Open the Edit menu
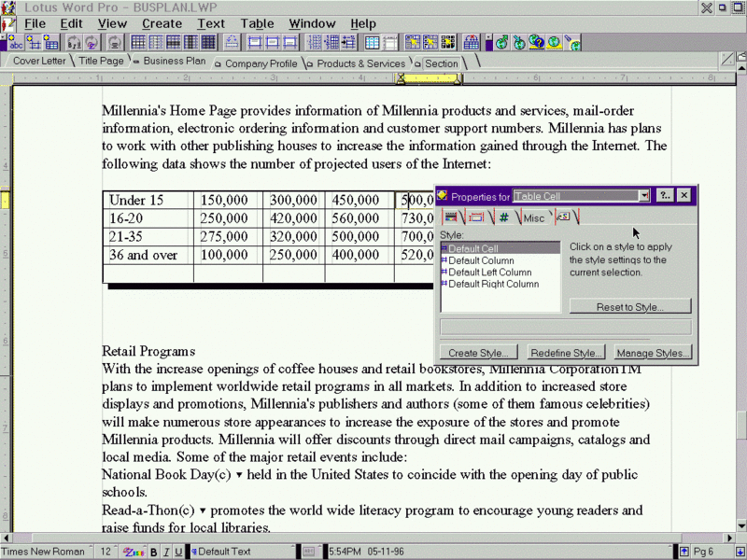The width and height of the screenshot is (747, 560). [72, 24]
